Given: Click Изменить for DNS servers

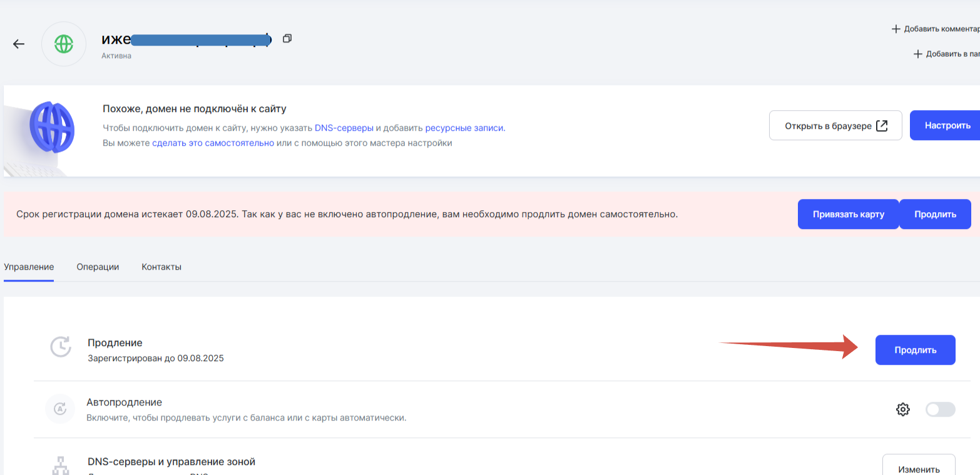Looking at the screenshot, I should coord(919,466).
